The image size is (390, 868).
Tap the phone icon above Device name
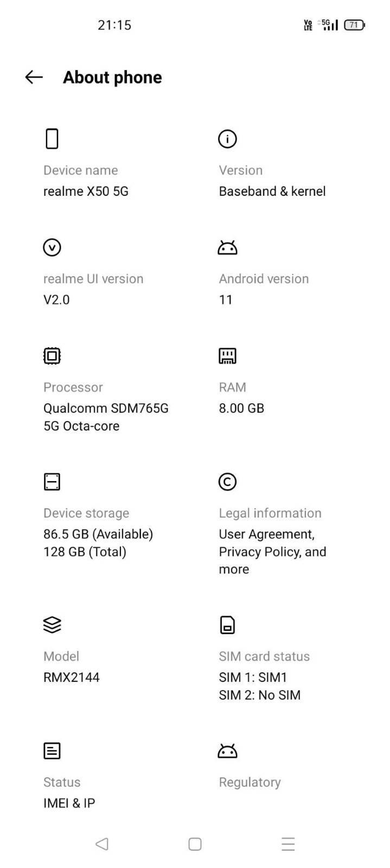pyautogui.click(x=52, y=139)
